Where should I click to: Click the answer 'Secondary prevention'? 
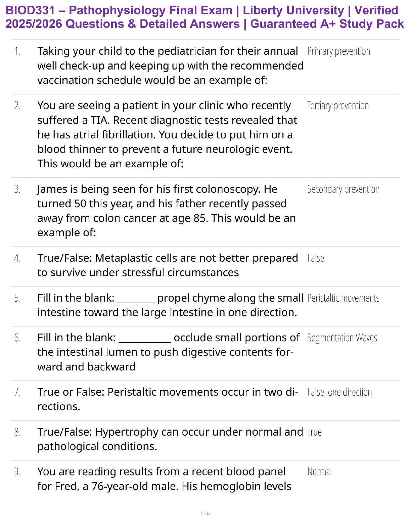[x=343, y=189]
